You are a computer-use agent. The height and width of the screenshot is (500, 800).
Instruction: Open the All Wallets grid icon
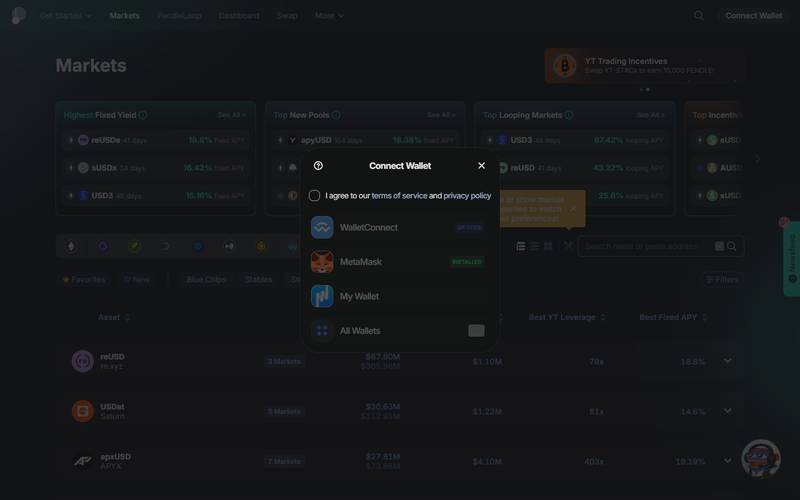[322, 331]
